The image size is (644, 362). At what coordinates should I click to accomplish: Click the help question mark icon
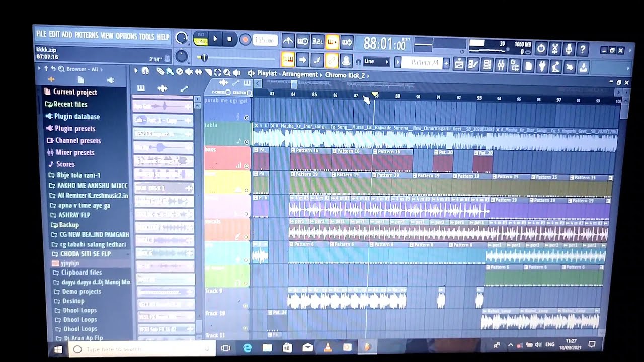pos(583,49)
